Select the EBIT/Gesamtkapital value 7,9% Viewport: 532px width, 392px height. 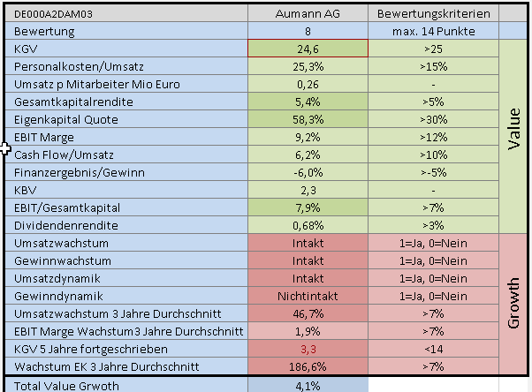tap(308, 207)
